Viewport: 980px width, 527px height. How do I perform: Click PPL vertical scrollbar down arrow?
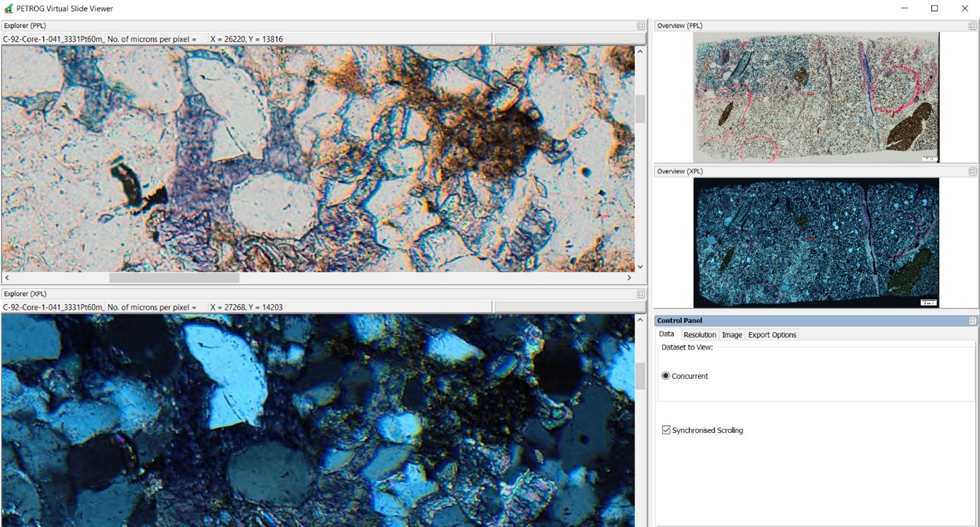640,267
